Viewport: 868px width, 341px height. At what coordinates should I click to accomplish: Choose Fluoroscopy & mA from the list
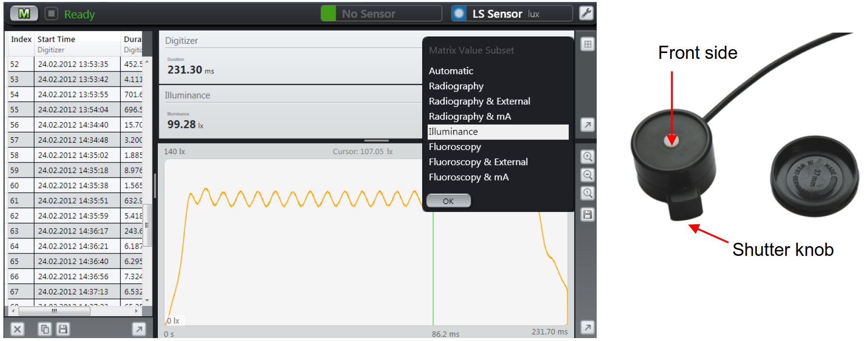(x=469, y=177)
